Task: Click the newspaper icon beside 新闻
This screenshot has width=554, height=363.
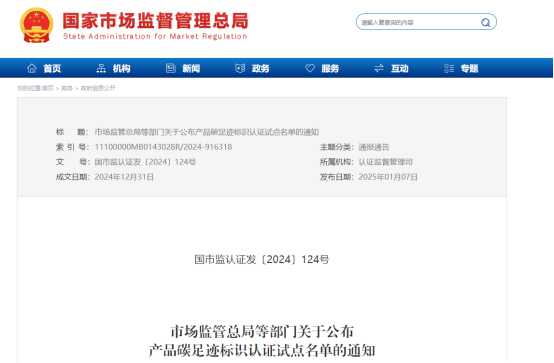Action: 171,68
